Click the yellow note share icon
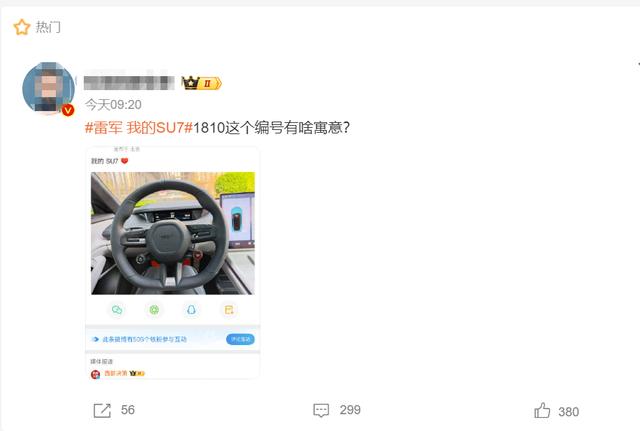 229,310
